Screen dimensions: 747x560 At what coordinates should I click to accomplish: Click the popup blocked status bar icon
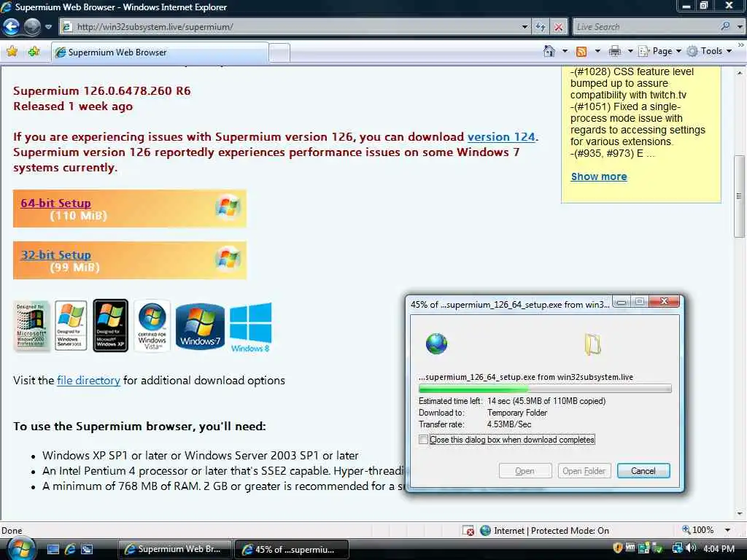pos(468,531)
